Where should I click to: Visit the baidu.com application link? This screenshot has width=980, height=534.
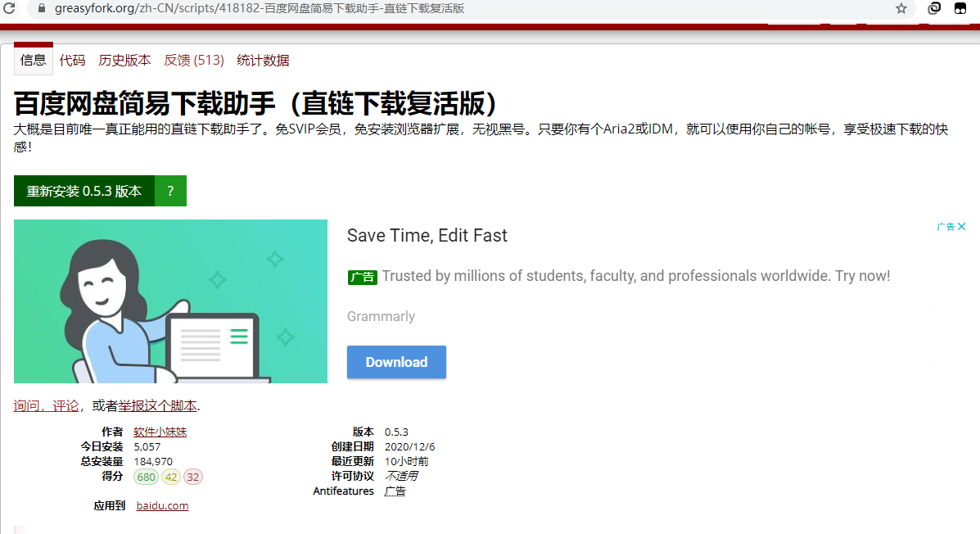[161, 505]
